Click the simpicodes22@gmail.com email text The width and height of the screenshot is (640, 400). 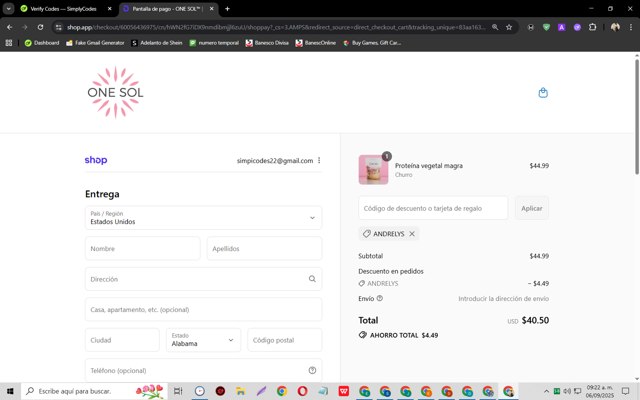coord(275,160)
